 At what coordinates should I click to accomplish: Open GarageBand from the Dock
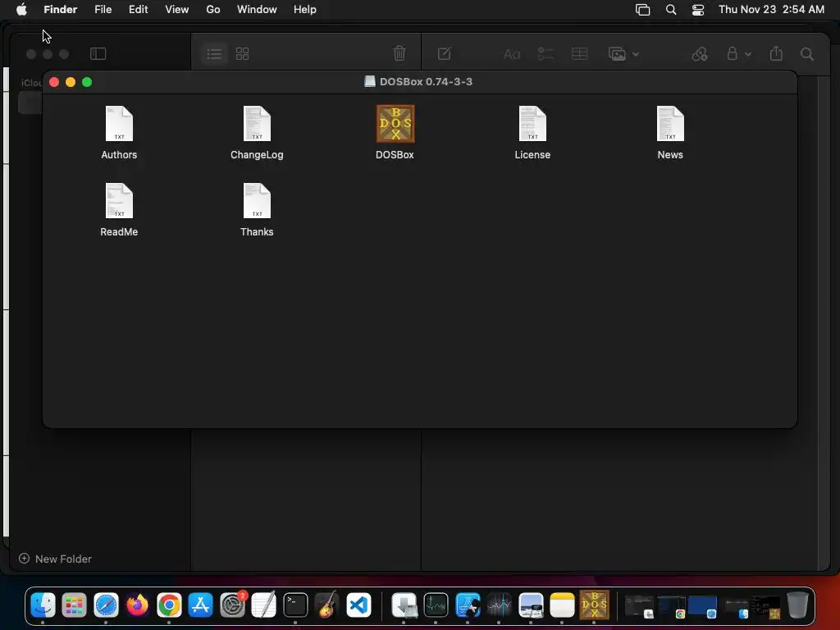tap(326, 605)
